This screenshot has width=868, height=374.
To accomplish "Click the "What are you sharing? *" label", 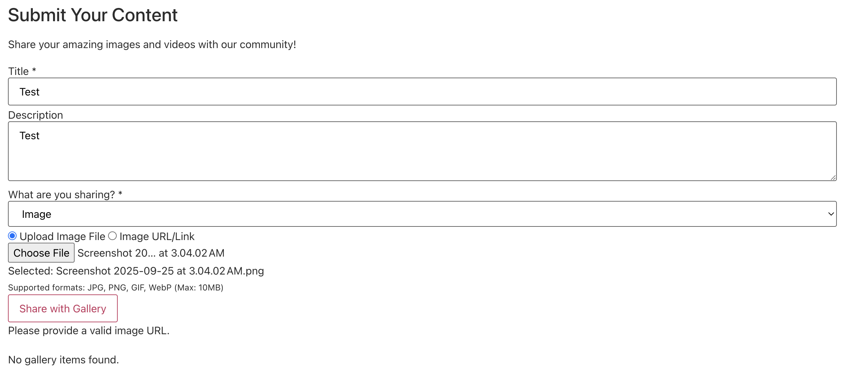I will tap(65, 195).
